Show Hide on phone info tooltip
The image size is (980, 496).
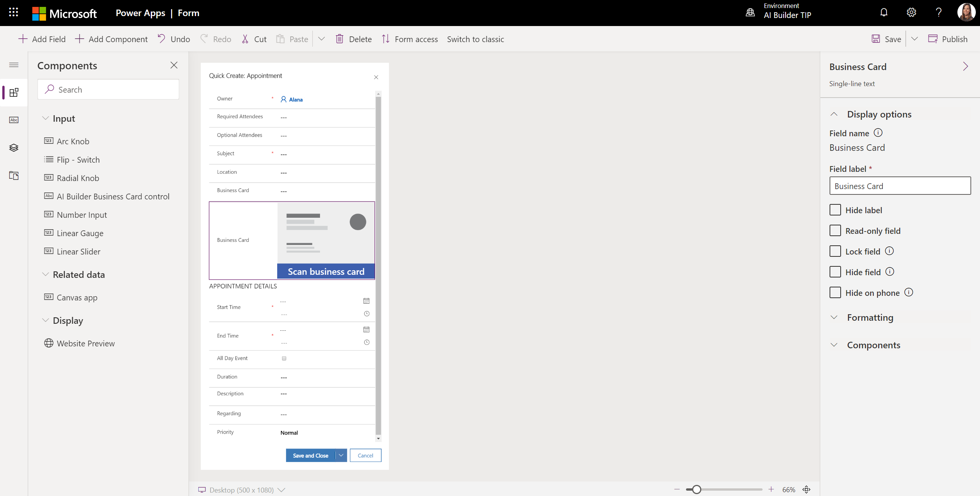point(909,292)
